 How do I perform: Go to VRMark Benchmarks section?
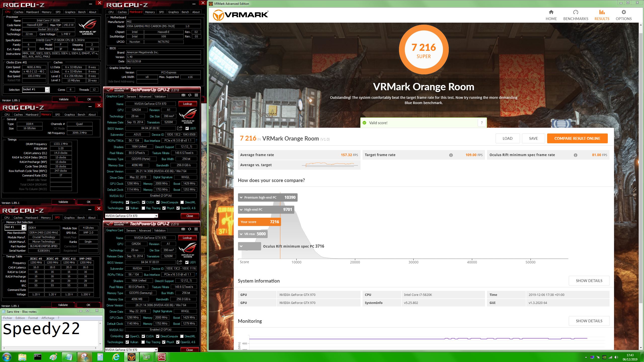pyautogui.click(x=576, y=15)
